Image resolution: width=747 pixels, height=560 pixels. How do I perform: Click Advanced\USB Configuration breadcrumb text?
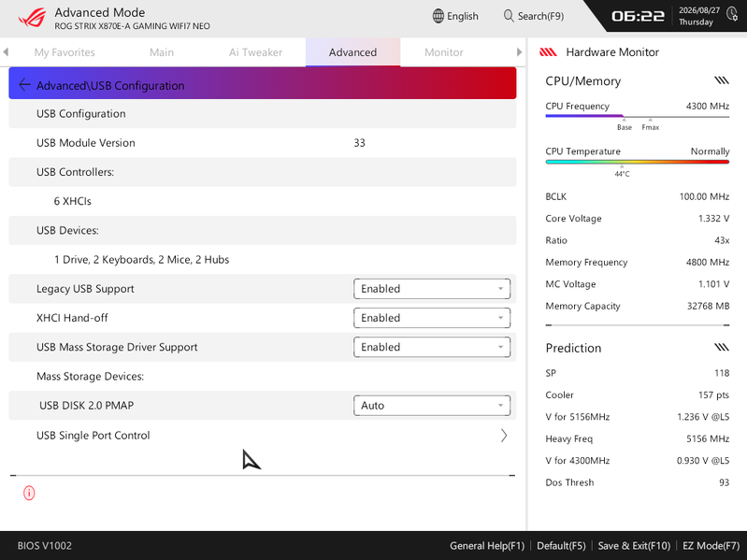tap(110, 85)
